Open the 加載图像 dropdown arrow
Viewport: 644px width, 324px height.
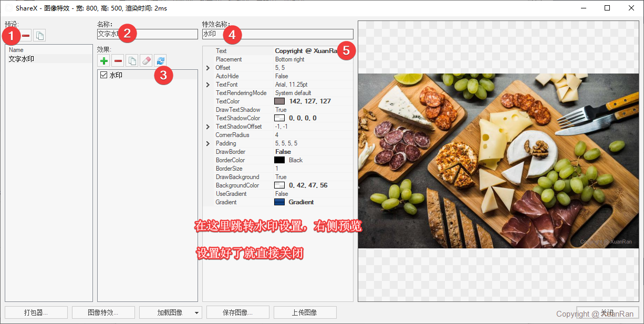tap(197, 313)
